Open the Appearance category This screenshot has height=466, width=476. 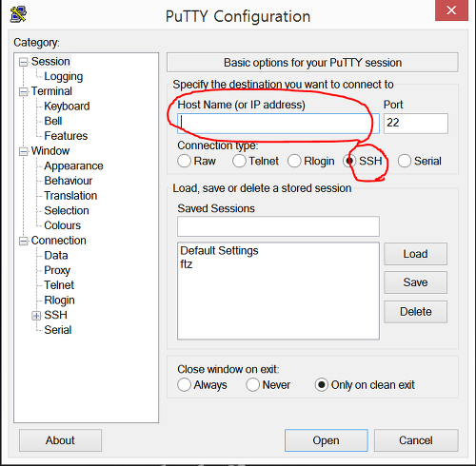[73, 165]
